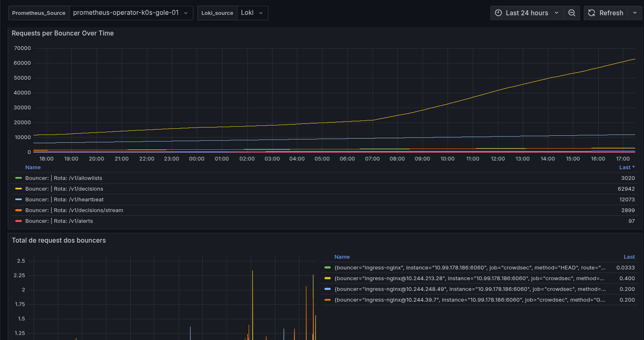Click the red color swatch for /v1/alerts
The width and height of the screenshot is (644, 340).
coord(19,221)
